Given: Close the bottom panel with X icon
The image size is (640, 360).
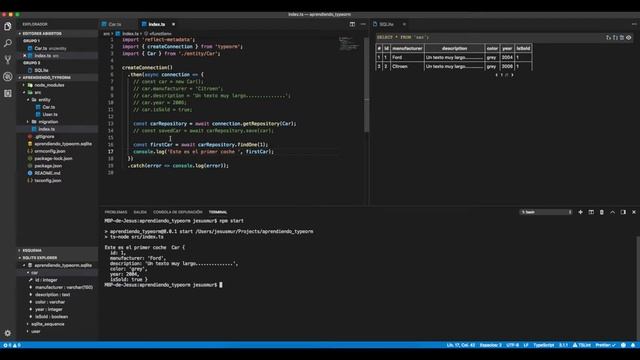Looking at the screenshot, I should coord(634,212).
